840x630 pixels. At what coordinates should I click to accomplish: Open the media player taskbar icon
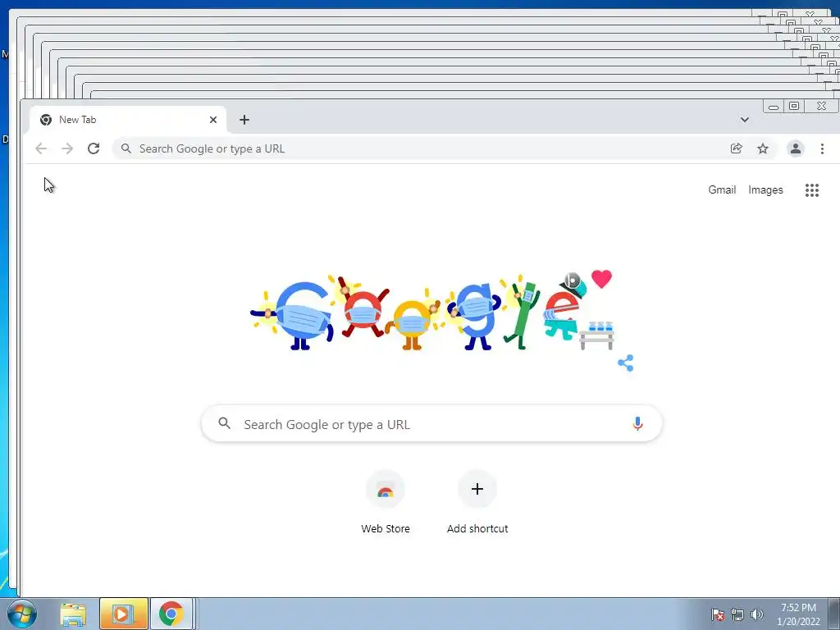click(x=123, y=614)
